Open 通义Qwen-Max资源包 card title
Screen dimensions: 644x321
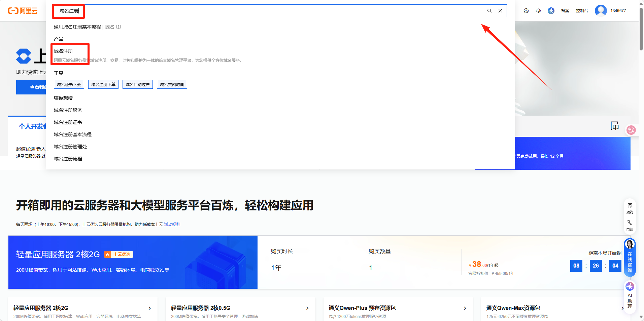coord(513,308)
